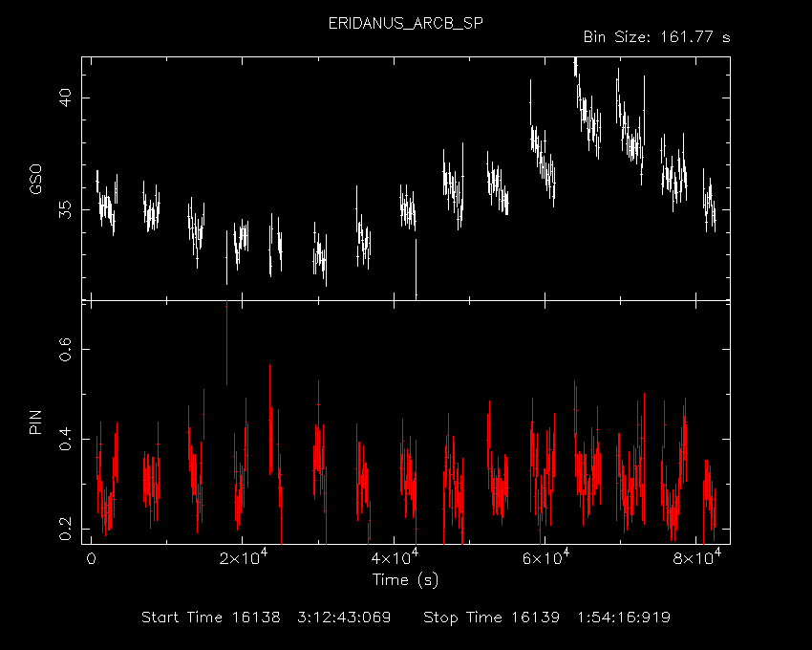Click the PIN axis value 0.6
Screen dimensions: 812x650
pos(65,349)
